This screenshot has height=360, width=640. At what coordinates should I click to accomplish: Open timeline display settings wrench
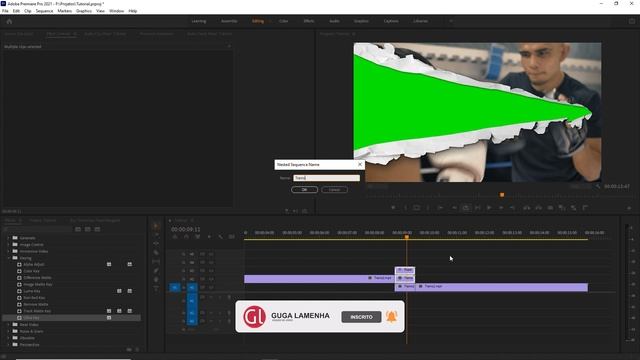click(x=221, y=237)
